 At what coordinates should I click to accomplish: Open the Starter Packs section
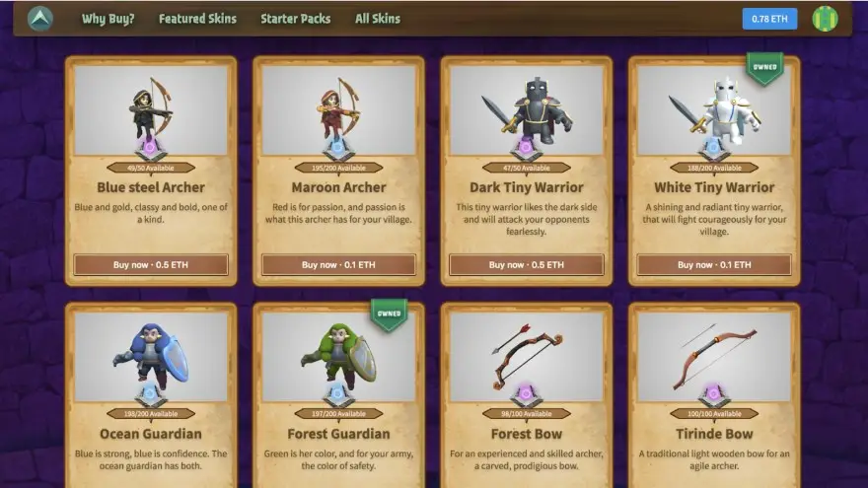click(x=296, y=19)
